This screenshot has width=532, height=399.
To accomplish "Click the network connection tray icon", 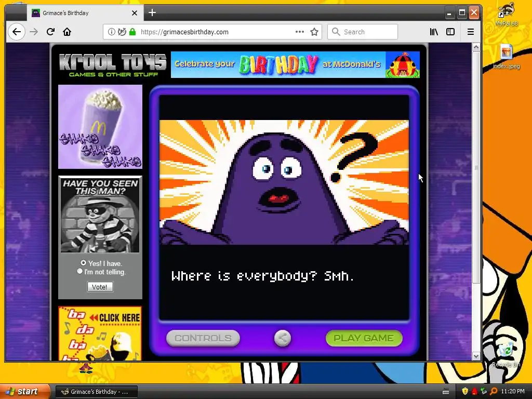I will 484,391.
